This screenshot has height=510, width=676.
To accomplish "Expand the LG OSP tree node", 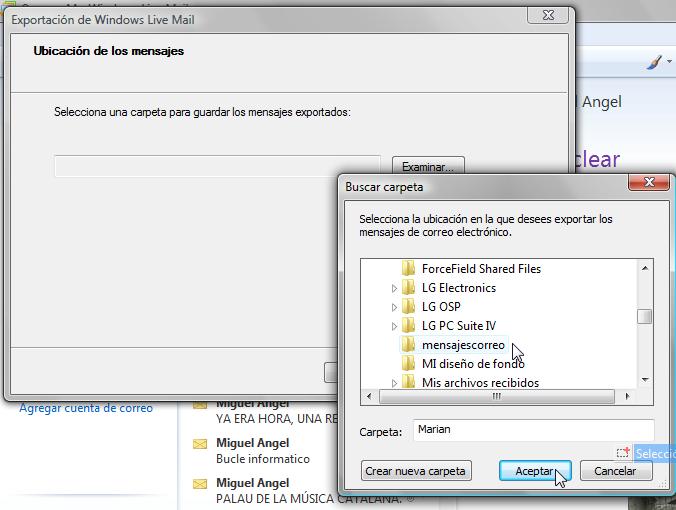I will [394, 307].
